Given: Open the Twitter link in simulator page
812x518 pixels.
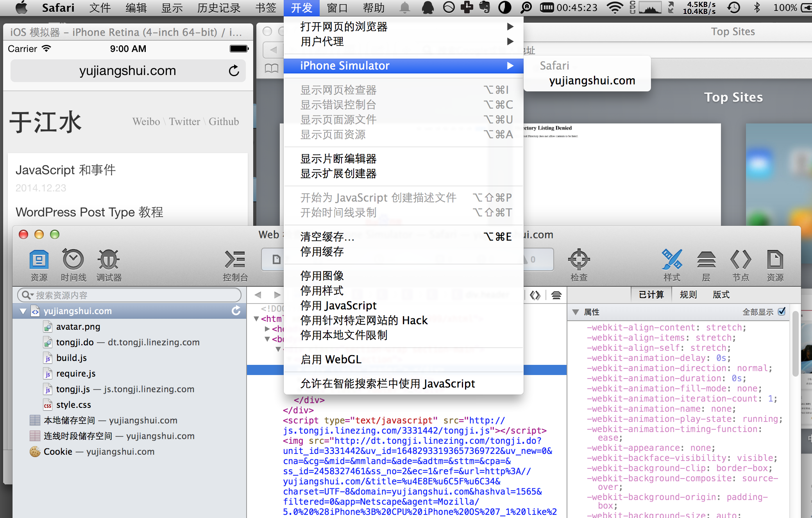Looking at the screenshot, I should [x=184, y=121].
